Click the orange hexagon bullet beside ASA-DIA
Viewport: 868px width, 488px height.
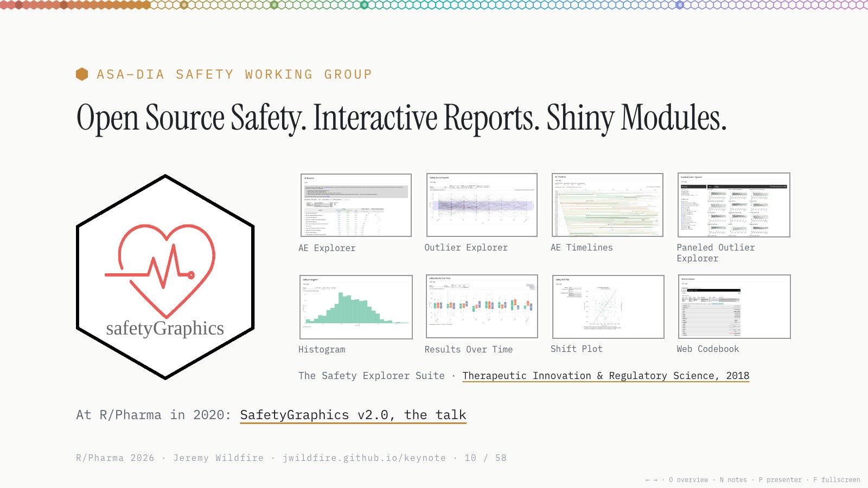point(82,74)
